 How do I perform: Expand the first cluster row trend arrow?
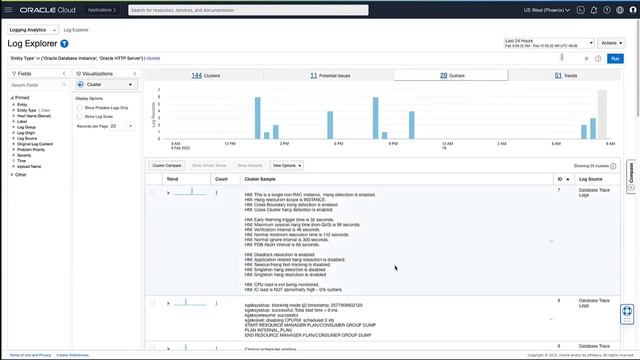[168, 193]
